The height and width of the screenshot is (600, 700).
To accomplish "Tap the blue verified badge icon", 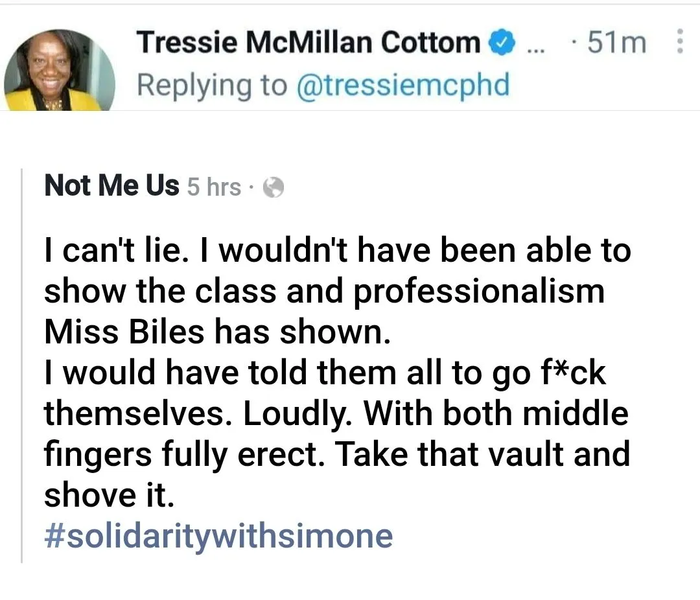I will coord(501,43).
